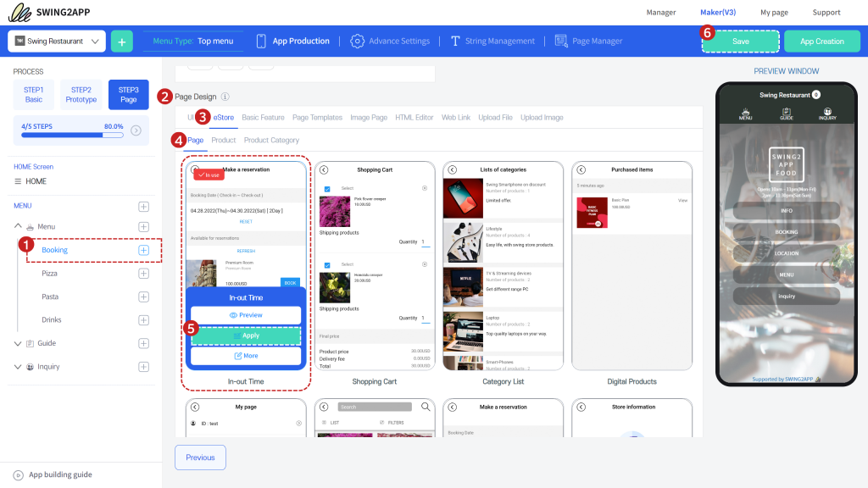Tap the GUIDE icon in phone preview

tap(787, 114)
